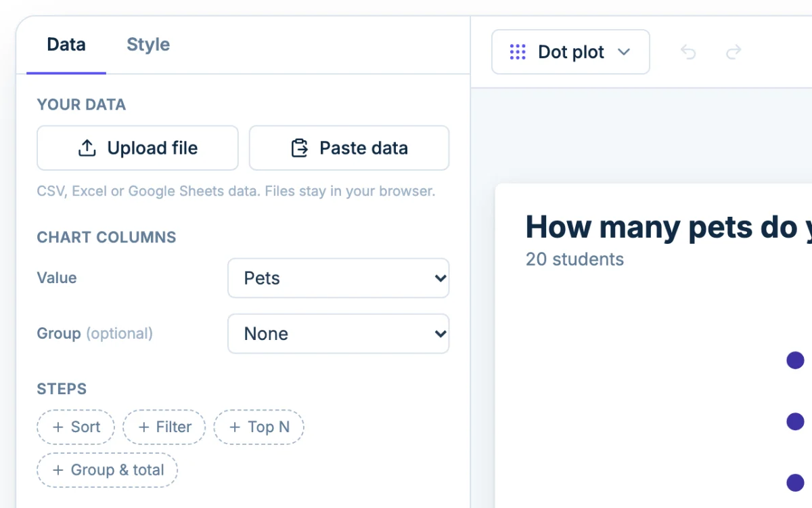Open the Style tab
This screenshot has width=812, height=508.
(148, 45)
